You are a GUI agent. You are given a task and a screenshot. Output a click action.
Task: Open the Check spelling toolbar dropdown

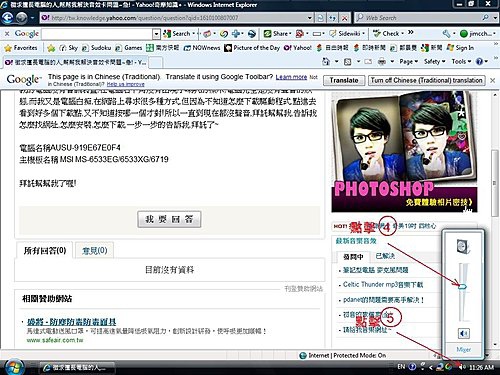coord(388,33)
